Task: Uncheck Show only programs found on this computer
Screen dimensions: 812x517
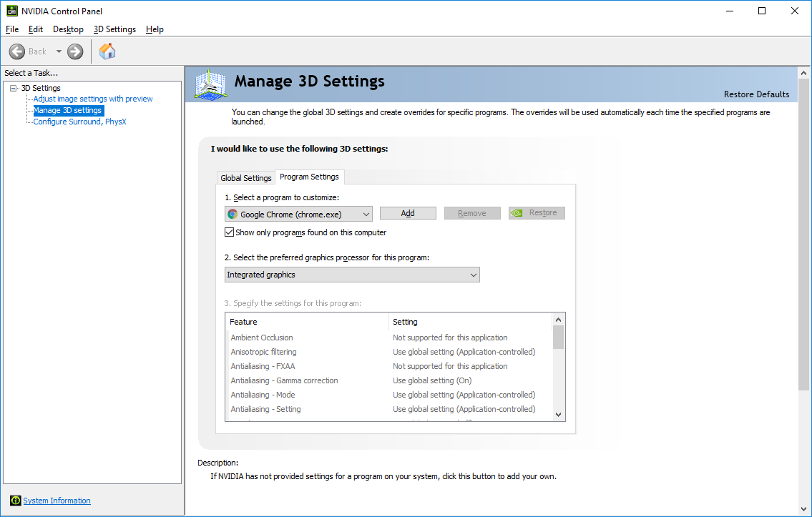Action: coord(230,232)
